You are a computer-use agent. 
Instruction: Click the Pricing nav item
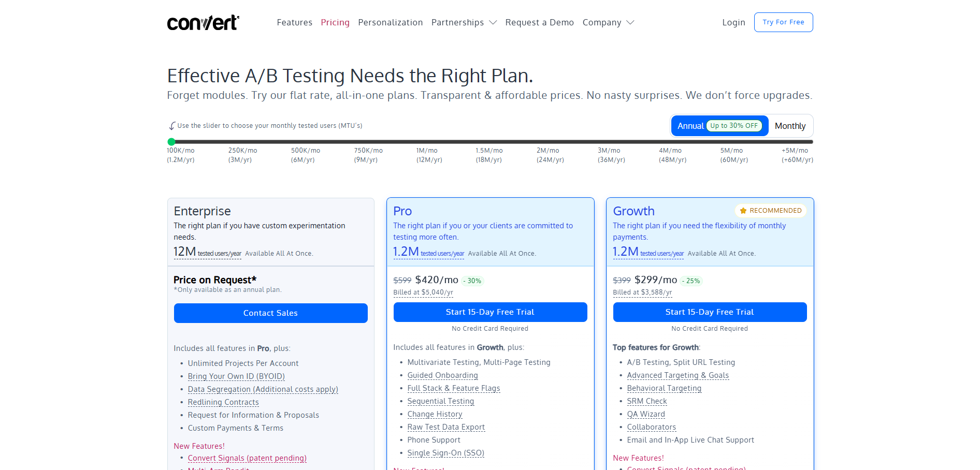(x=335, y=22)
